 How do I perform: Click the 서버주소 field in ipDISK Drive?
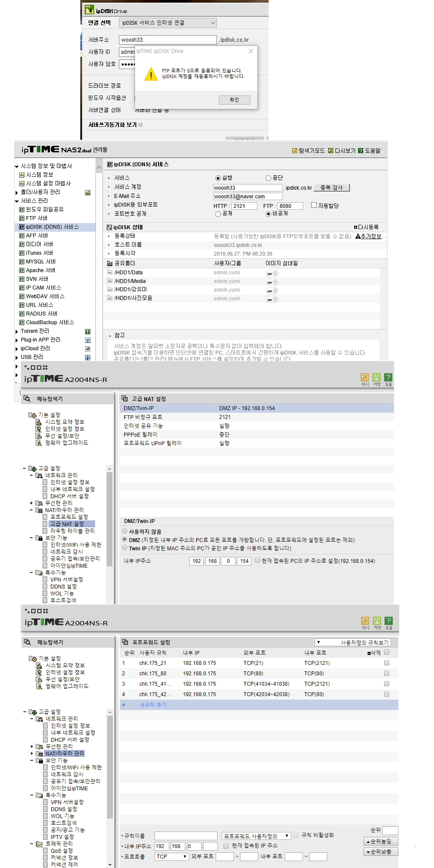point(168,39)
